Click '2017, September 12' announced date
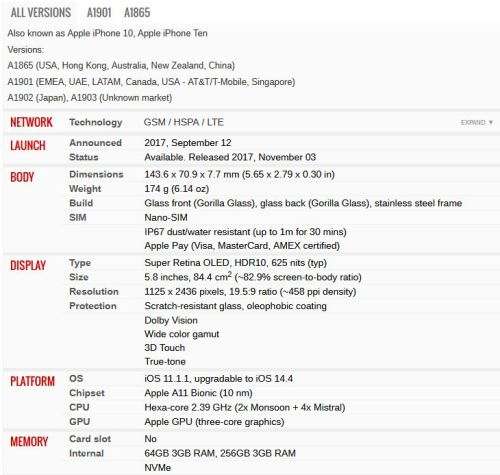 [x=188, y=143]
